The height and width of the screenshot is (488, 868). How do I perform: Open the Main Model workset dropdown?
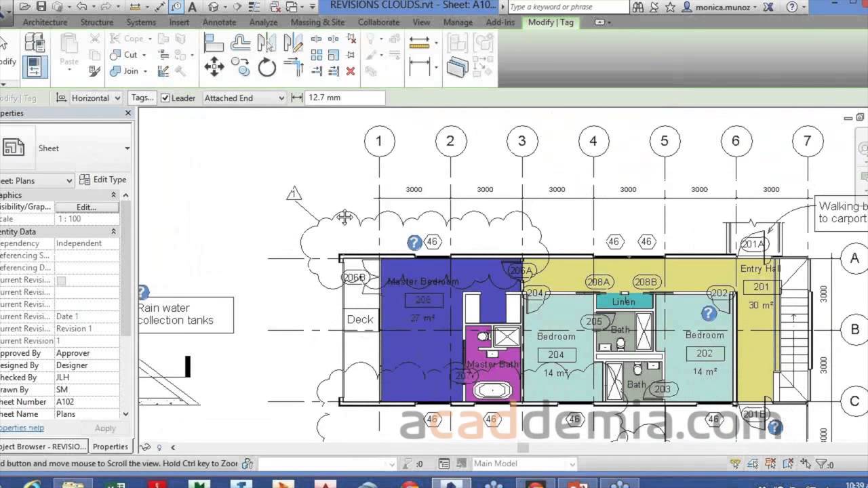click(524, 464)
